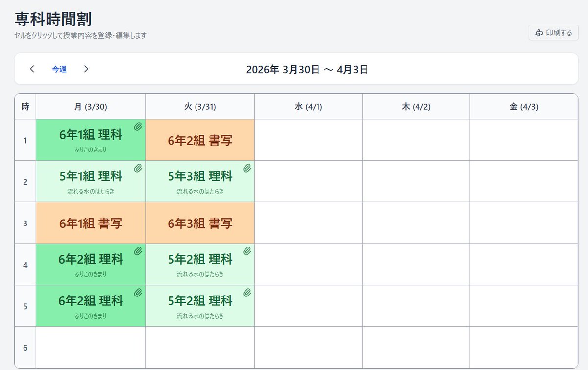Edit the 6年2組 書写 lesson cell
The width and height of the screenshot is (588, 370).
point(200,140)
